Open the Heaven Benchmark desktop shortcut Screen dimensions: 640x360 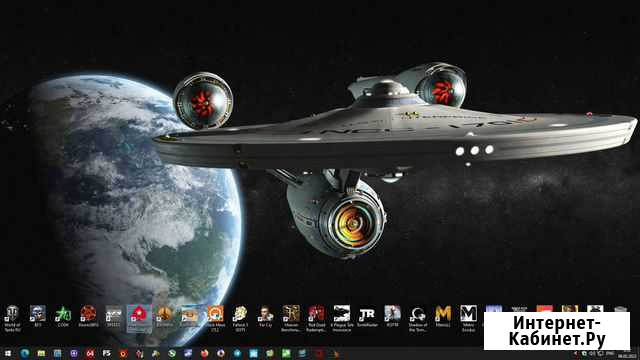(291, 318)
